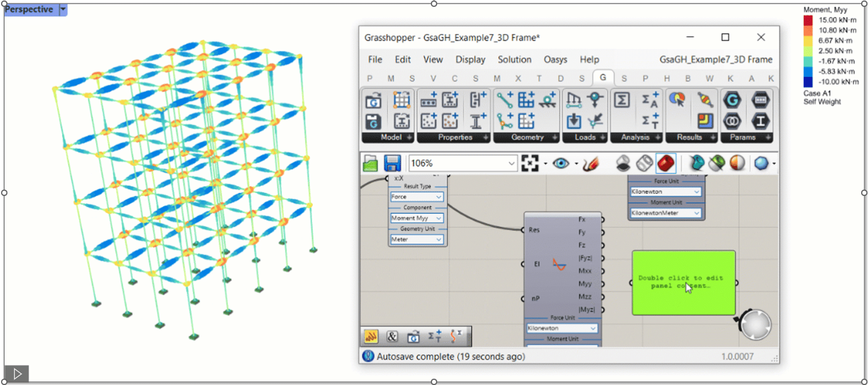868x385 pixels.
Task: Click the ampersand widget icon at canvas bottom
Action: coord(392,337)
